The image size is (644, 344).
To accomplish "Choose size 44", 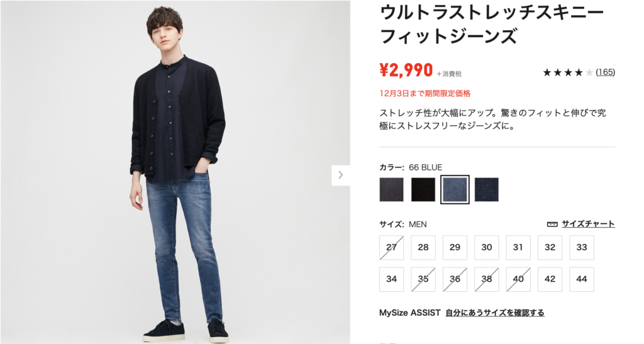I will click(x=582, y=279).
